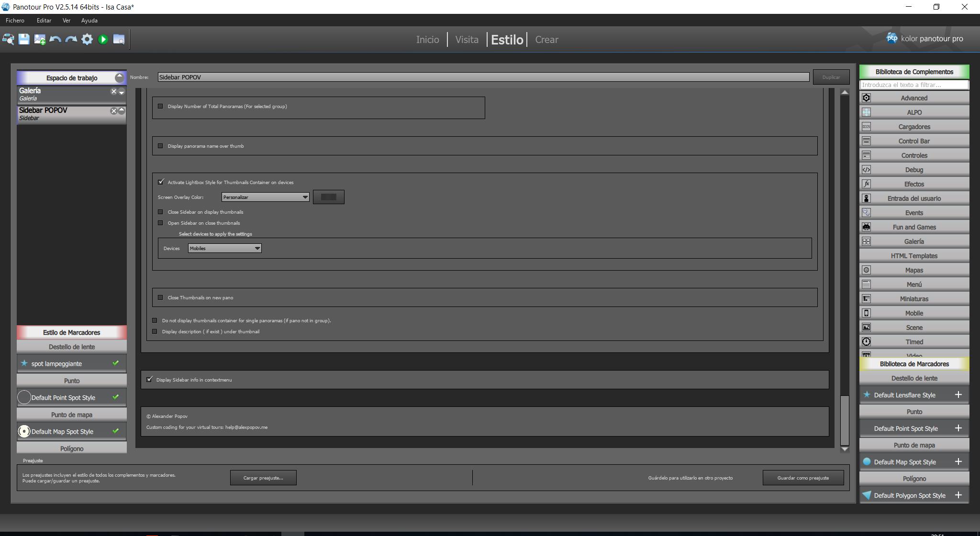Open settings with the gear icon
980x536 pixels.
(87, 39)
